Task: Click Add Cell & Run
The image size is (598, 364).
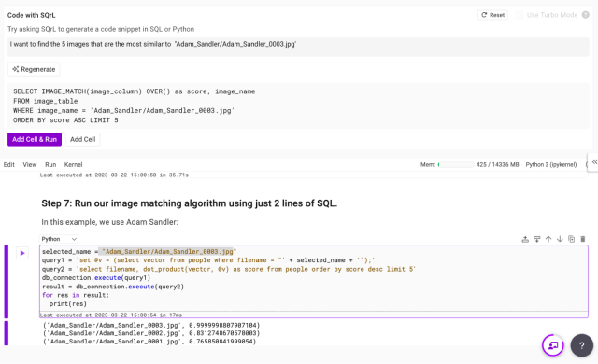Action: point(35,139)
